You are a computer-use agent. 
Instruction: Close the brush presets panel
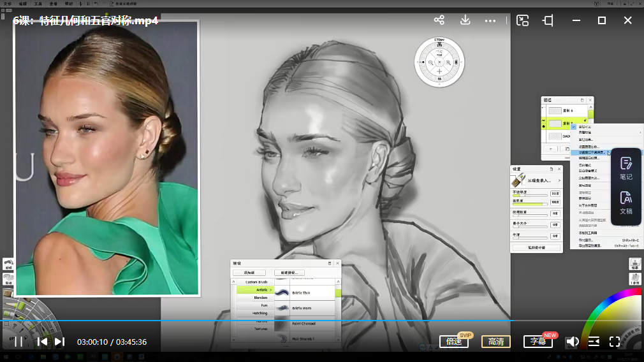coord(337,263)
